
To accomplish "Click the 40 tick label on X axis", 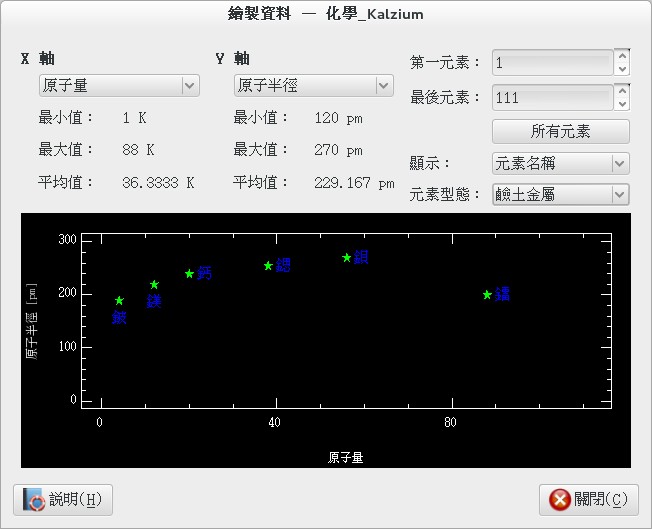I will point(274,423).
